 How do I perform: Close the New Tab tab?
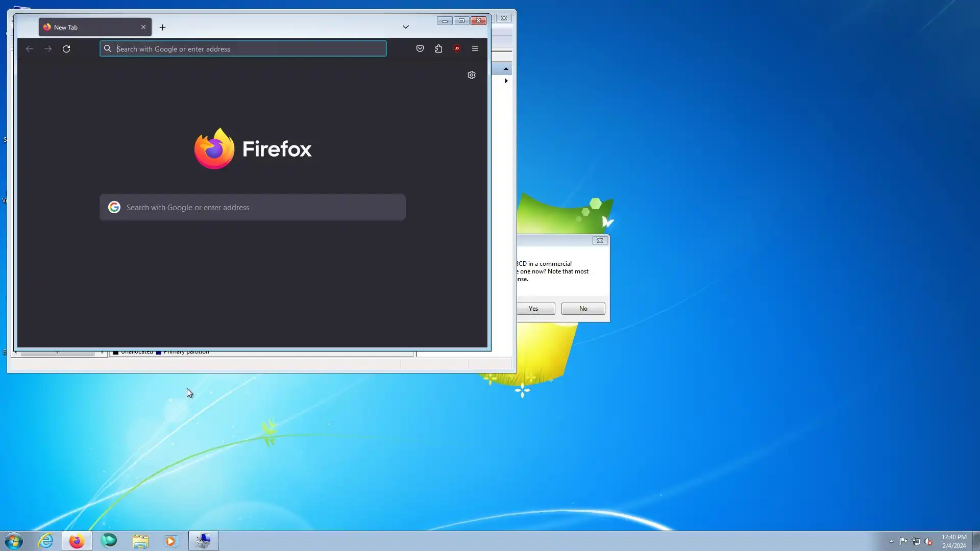click(143, 28)
